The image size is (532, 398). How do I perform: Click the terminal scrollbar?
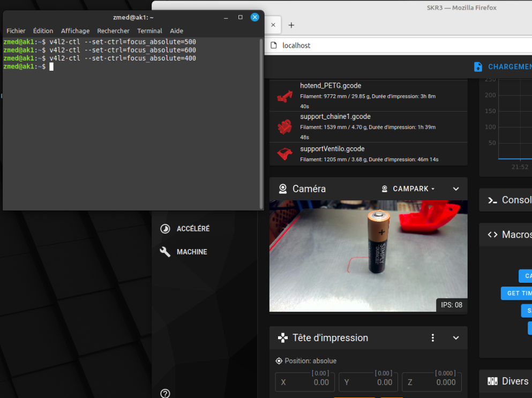pos(261,124)
